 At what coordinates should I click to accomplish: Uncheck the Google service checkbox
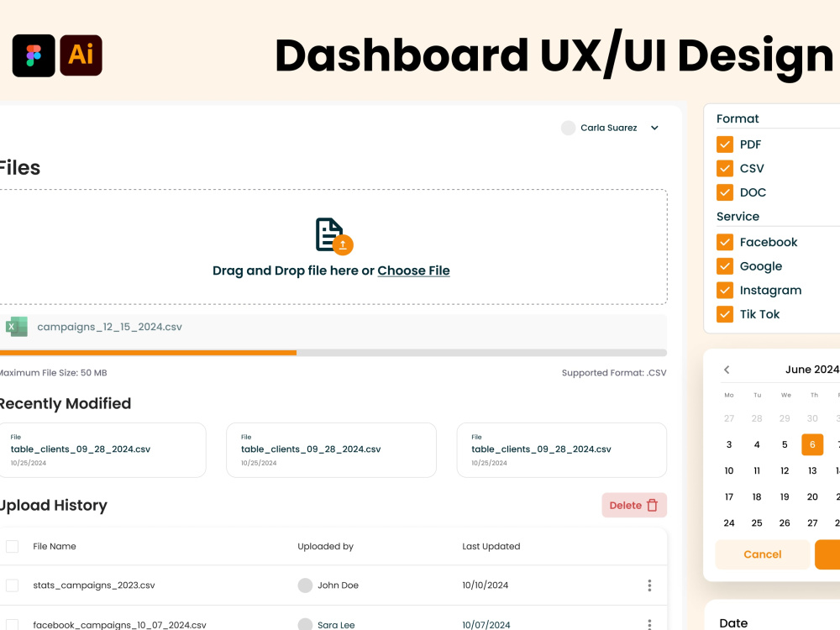[x=725, y=265]
